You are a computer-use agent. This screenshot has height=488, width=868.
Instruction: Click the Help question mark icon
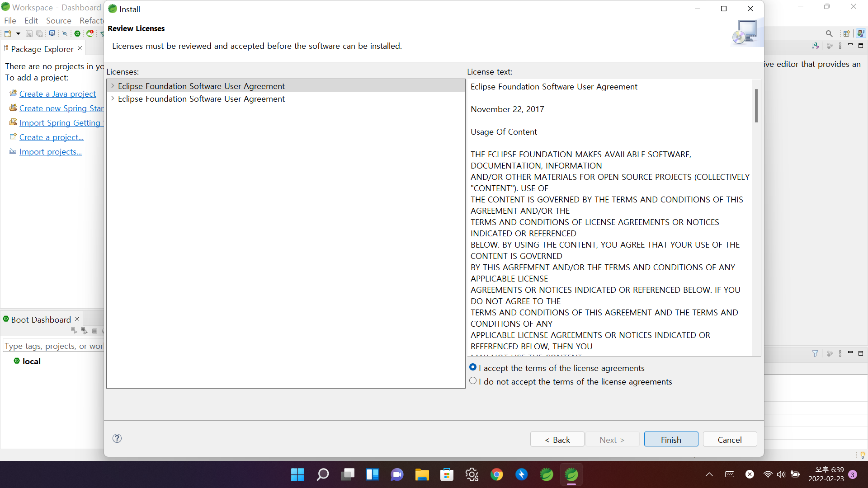(117, 438)
